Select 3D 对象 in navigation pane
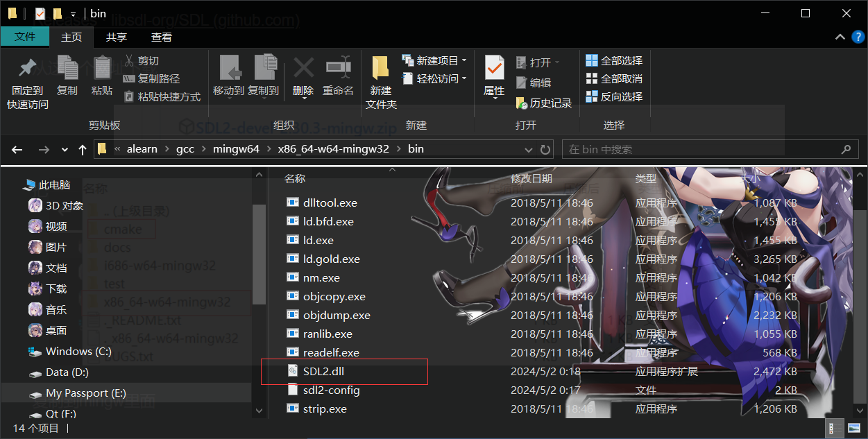868x439 pixels. click(x=65, y=206)
